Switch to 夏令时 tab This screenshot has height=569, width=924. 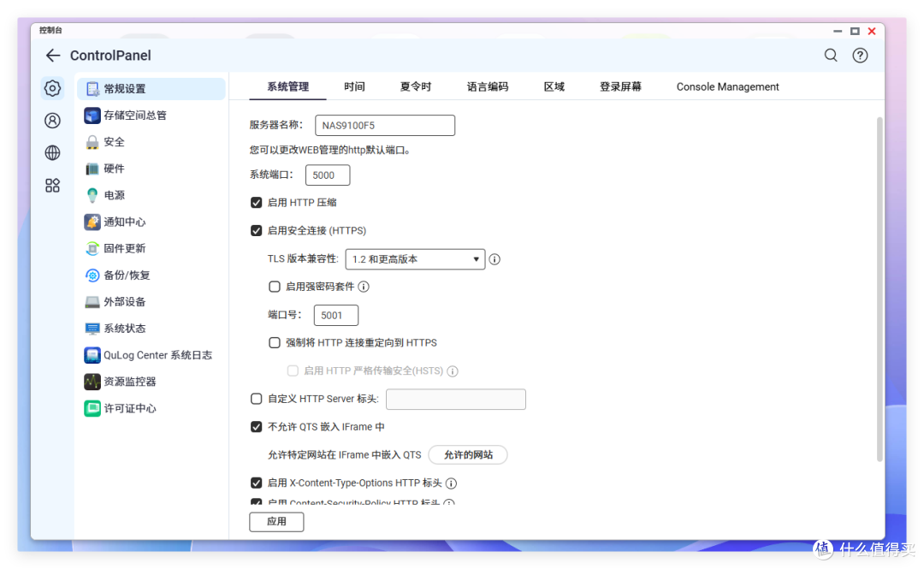tap(416, 86)
